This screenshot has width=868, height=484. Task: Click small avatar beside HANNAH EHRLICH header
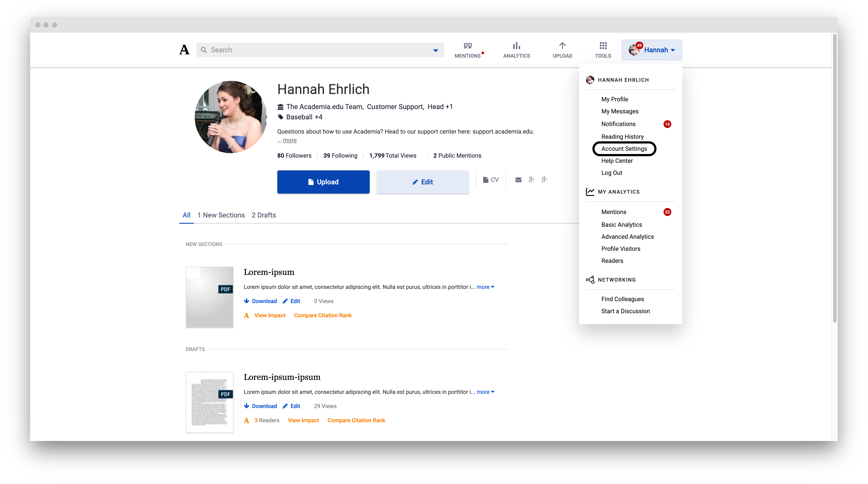[590, 80]
